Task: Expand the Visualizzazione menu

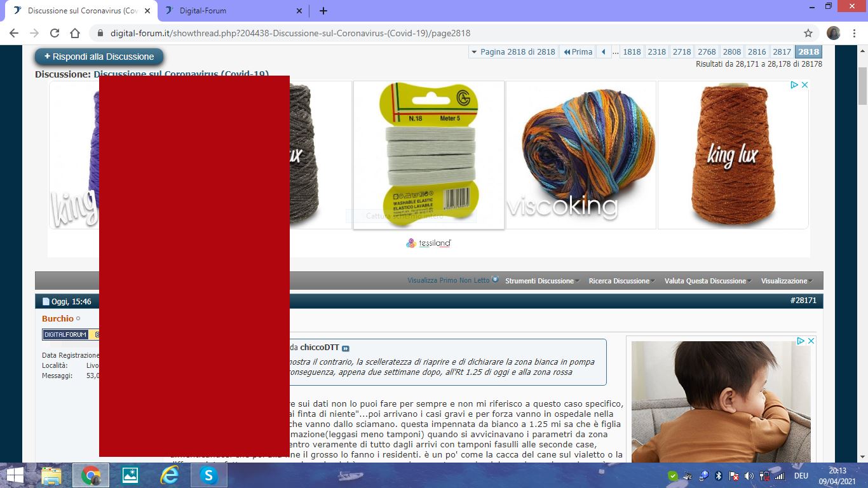Action: coord(787,281)
